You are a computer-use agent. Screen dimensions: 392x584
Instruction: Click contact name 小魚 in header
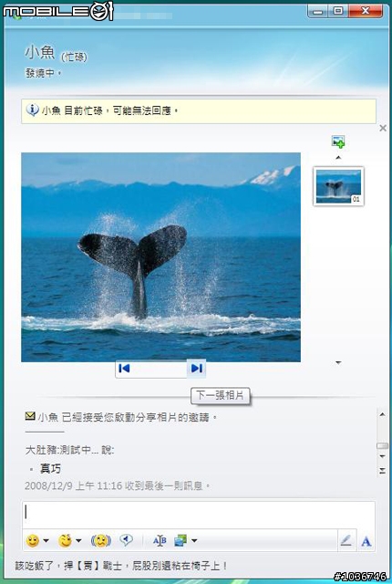(x=40, y=53)
